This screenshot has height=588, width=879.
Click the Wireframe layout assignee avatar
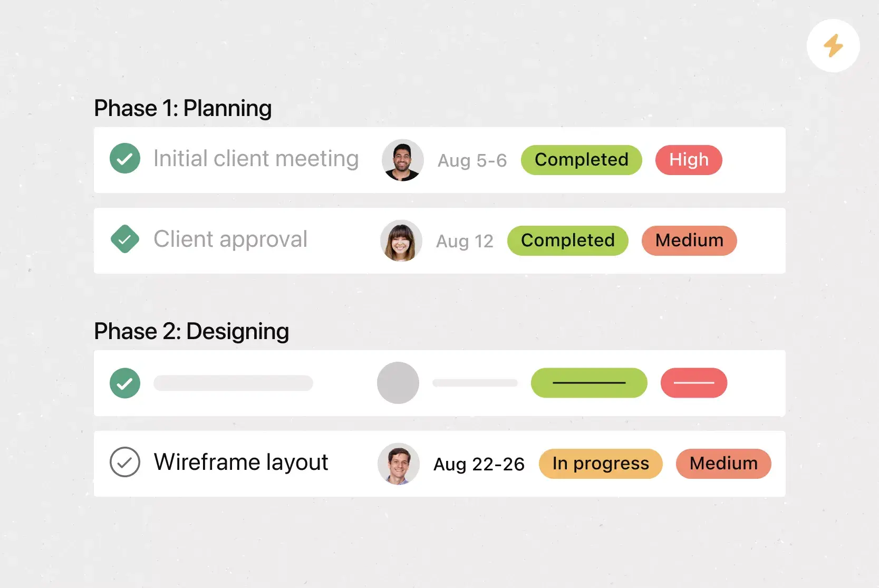(x=399, y=464)
